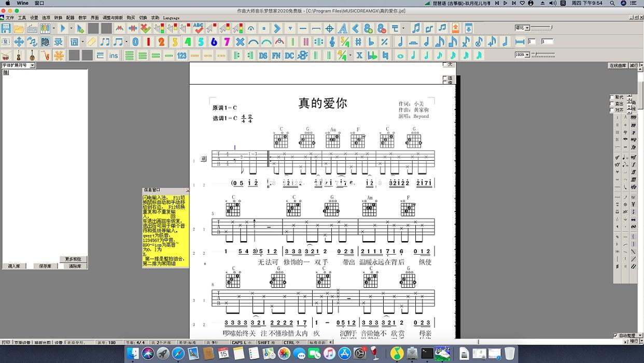Click the 123 numbering icon
The width and height of the screenshot is (644, 363).
[182, 55]
